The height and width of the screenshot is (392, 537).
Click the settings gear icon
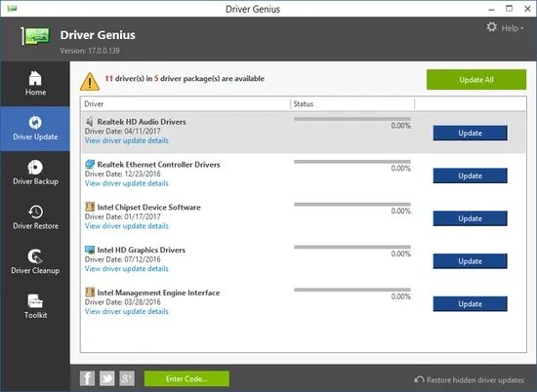pos(492,27)
